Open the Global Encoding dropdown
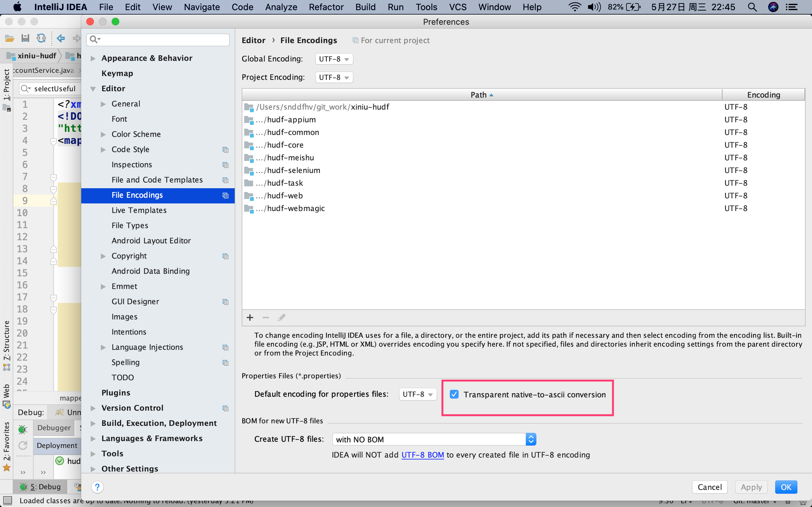Screen dimensions: 812x507 334,59
